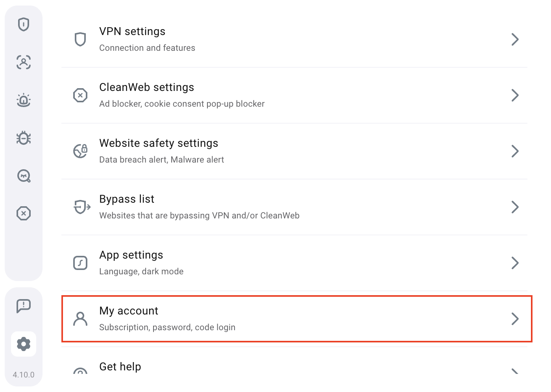Click the App settings title

point(131,255)
